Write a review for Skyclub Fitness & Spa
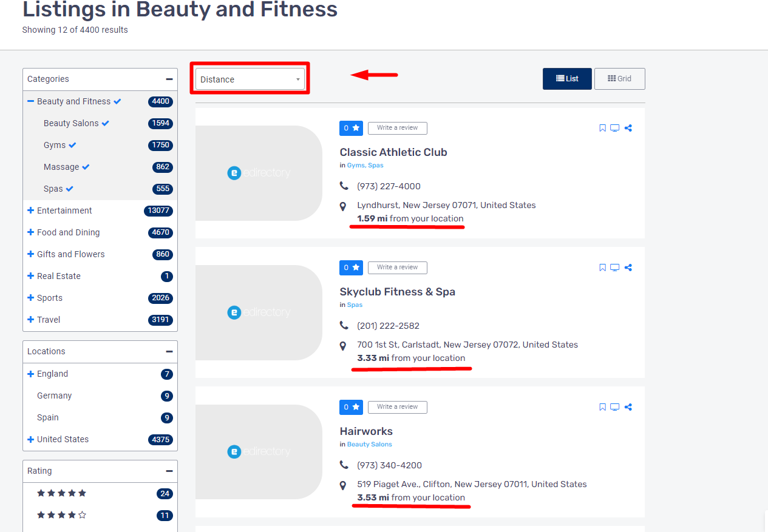Image resolution: width=768 pixels, height=532 pixels. click(x=398, y=268)
